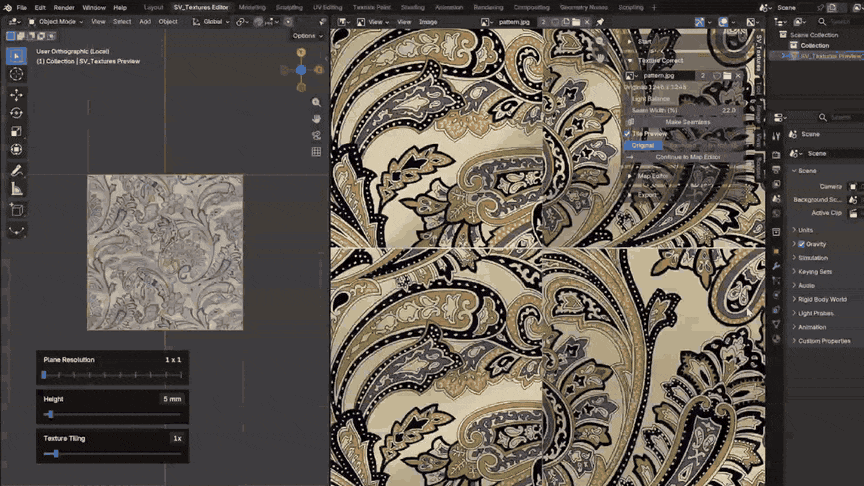Click the viewport zoom magnifier icon
The height and width of the screenshot is (486, 864).
[x=316, y=102]
